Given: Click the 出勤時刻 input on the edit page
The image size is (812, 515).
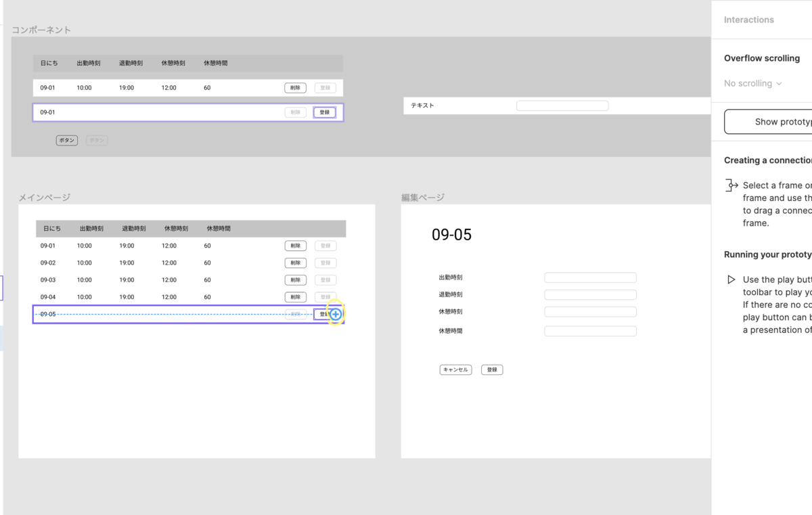Looking at the screenshot, I should [x=590, y=277].
